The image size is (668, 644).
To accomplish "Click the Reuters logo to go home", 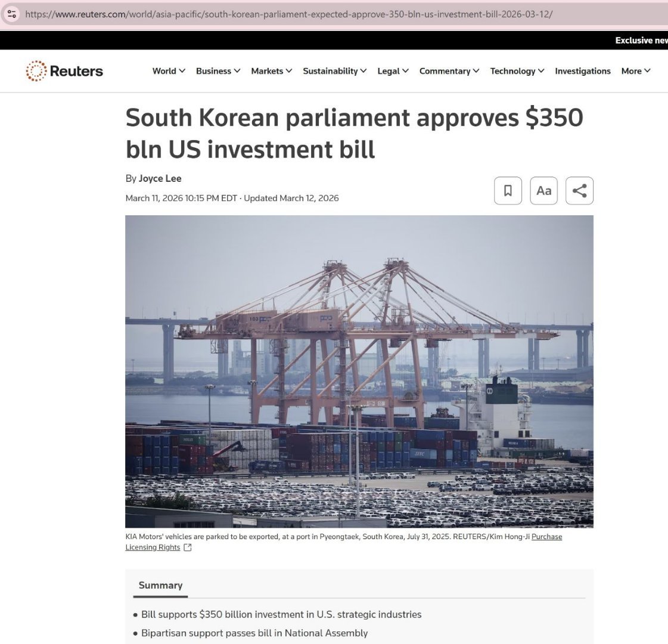I will tap(64, 71).
